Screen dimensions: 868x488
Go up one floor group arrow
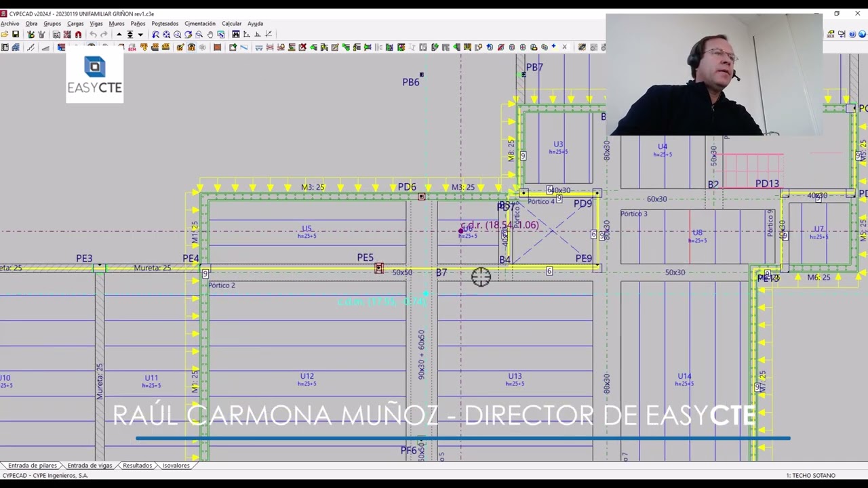click(x=119, y=35)
